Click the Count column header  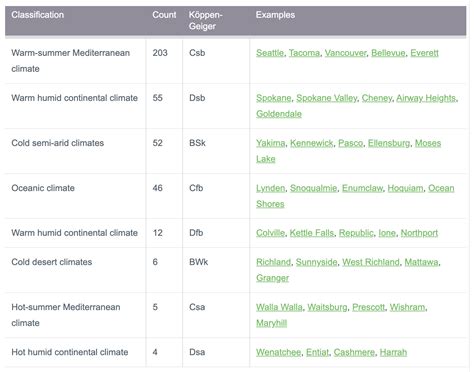coord(164,15)
